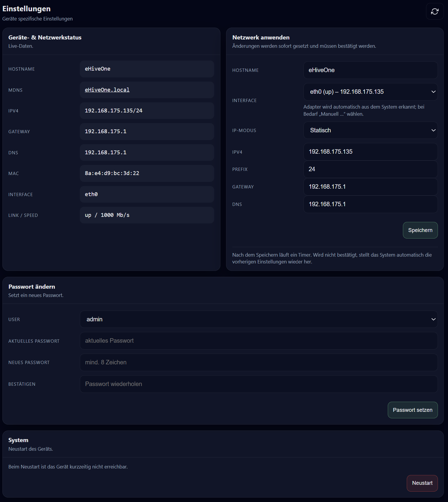Open the eHiveOne.local mDNS link
448x502 pixels.
point(107,90)
